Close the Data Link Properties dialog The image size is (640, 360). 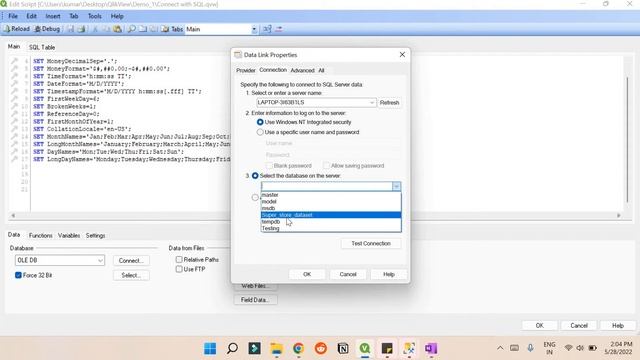pyautogui.click(x=402, y=55)
